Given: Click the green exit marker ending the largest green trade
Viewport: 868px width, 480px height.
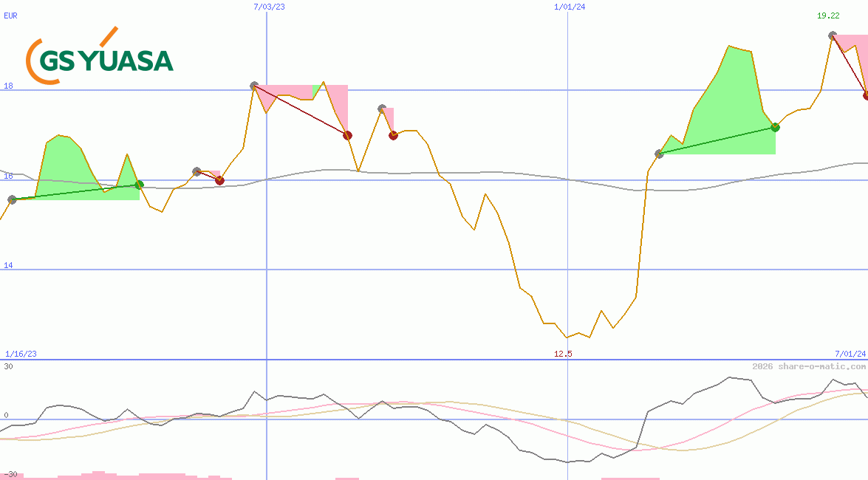Looking at the screenshot, I should click(775, 127).
